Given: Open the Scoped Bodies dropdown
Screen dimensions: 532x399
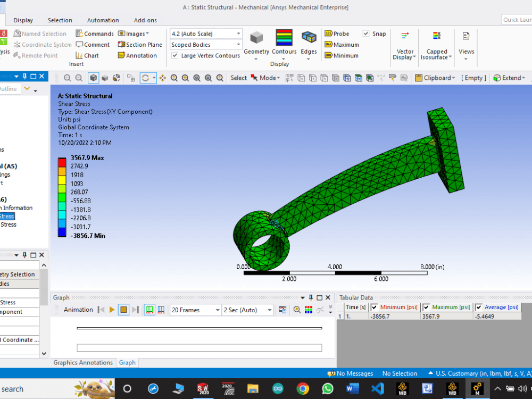Looking at the screenshot, I should point(238,44).
